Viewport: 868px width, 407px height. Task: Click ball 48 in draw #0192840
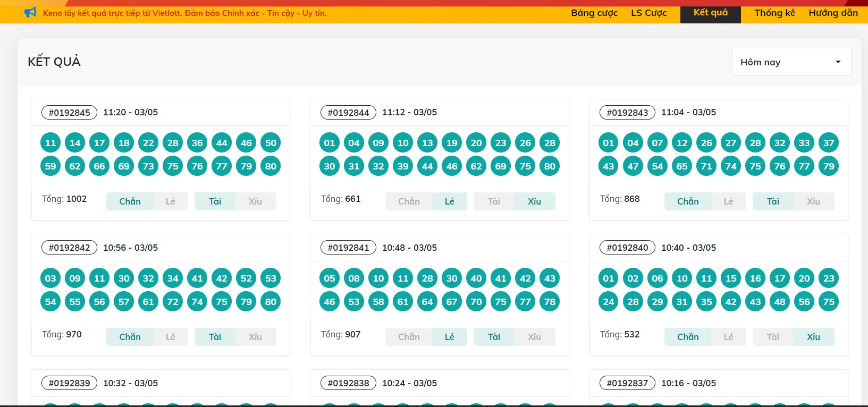780,301
